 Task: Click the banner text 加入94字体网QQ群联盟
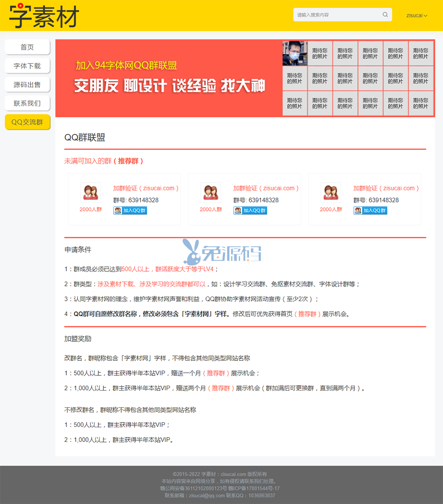pyautogui.click(x=126, y=65)
